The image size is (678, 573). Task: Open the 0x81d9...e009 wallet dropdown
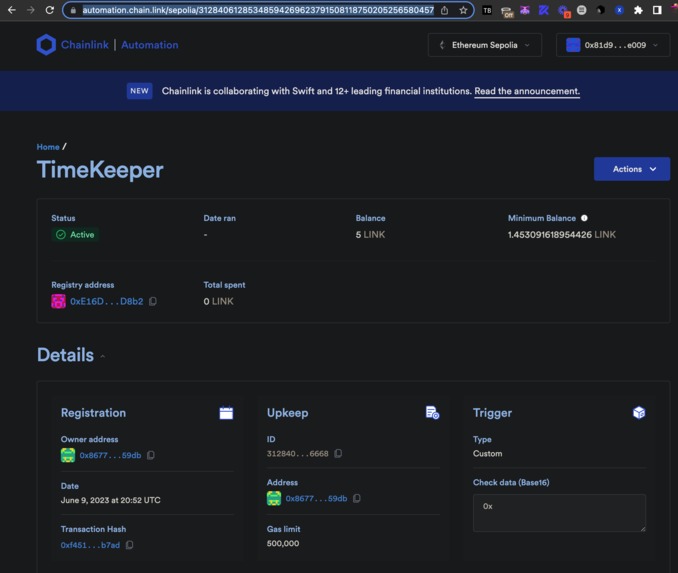[x=613, y=45]
